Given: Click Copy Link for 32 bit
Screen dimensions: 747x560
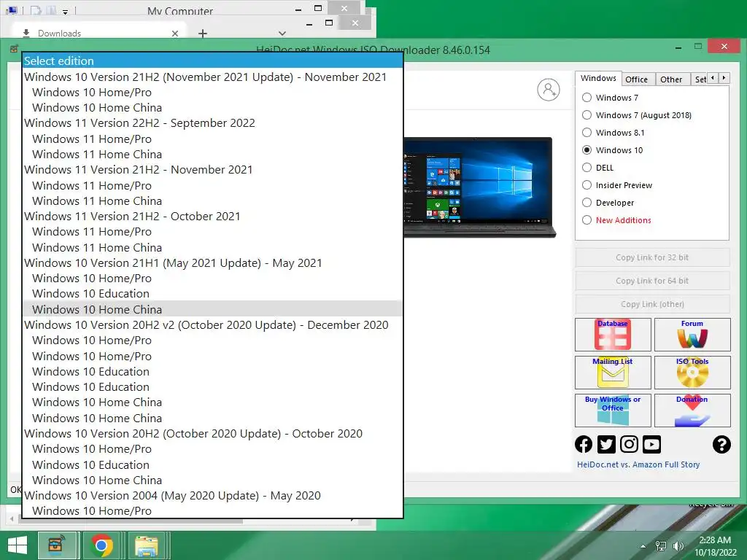Looking at the screenshot, I should pos(652,257).
